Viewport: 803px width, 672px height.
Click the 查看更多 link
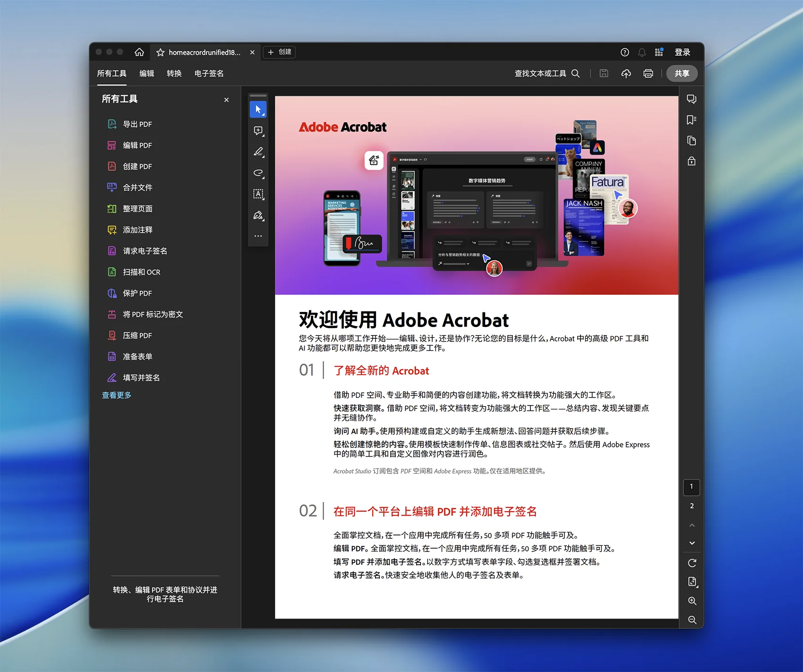[117, 395]
